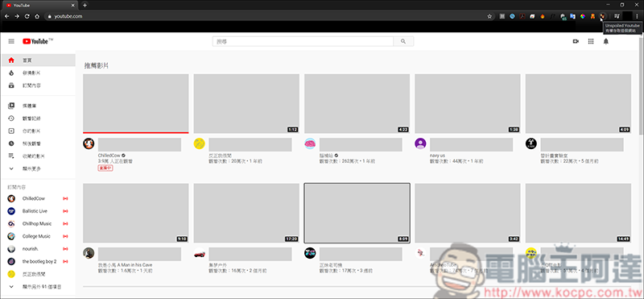Click the orange character extension icon
644x299 pixels.
(x=592, y=16)
